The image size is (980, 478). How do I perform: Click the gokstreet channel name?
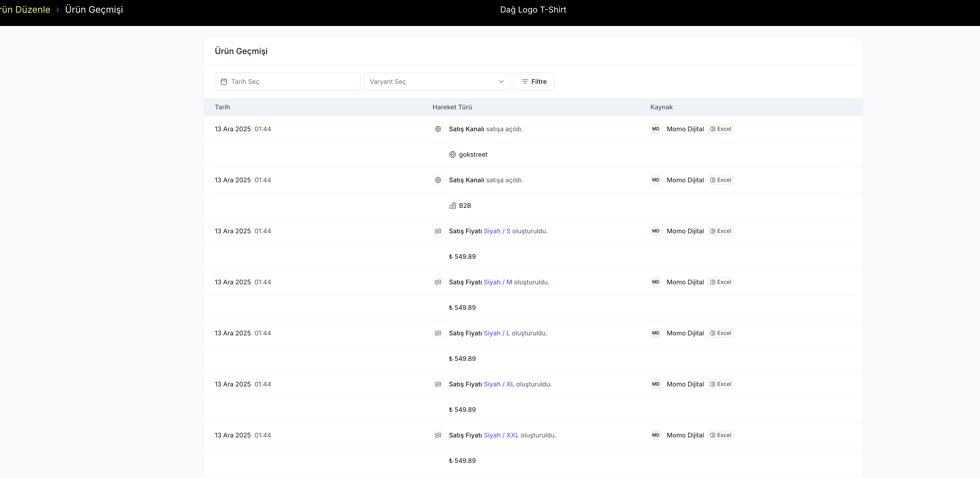[x=473, y=154]
